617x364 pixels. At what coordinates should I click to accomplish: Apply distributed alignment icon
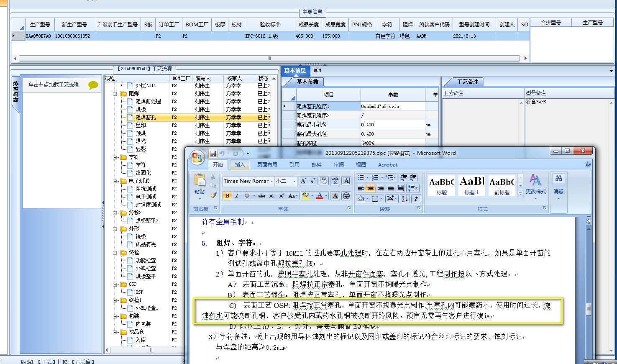pos(400,188)
